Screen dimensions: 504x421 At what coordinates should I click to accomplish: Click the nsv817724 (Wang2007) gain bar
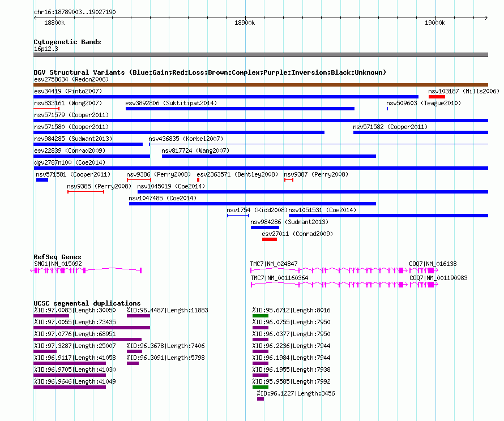(x=269, y=156)
